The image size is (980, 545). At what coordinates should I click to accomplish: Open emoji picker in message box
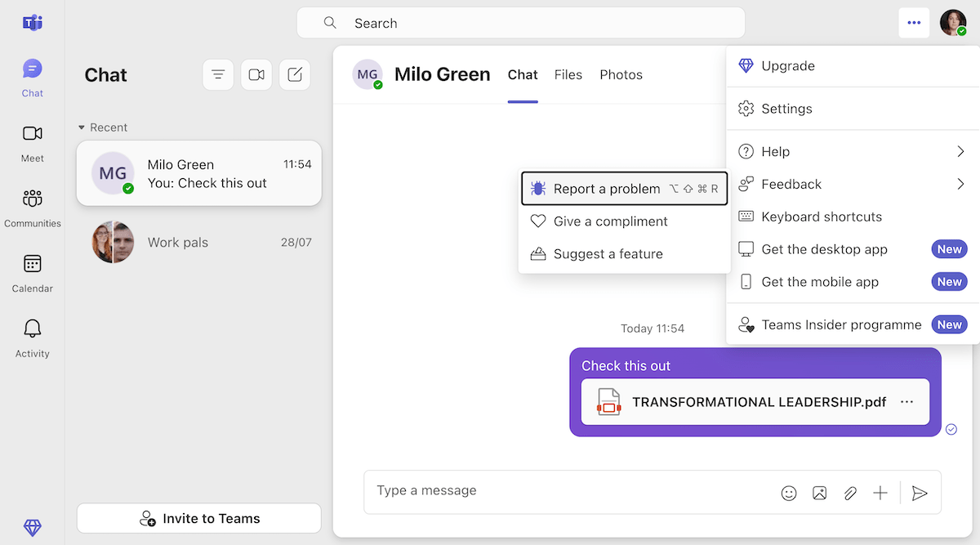point(789,493)
